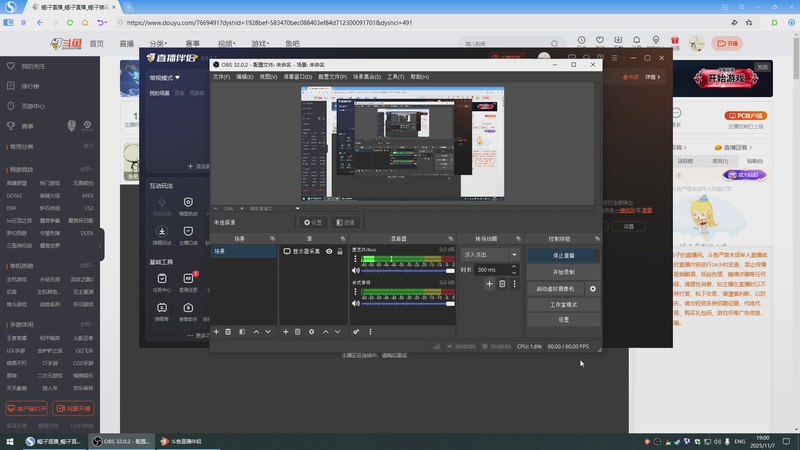
Task: Open room assistant icon in streaming companion
Action: coord(188,308)
